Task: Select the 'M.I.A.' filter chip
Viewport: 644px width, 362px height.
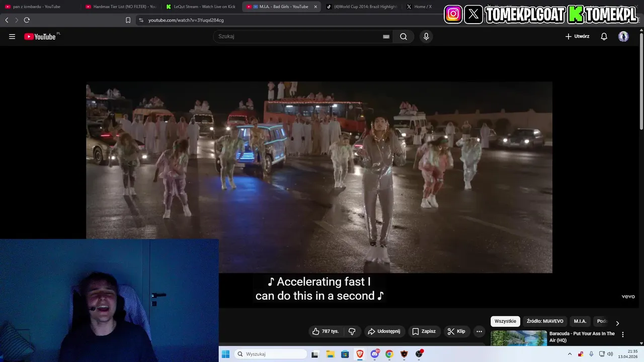Action: (x=580, y=321)
